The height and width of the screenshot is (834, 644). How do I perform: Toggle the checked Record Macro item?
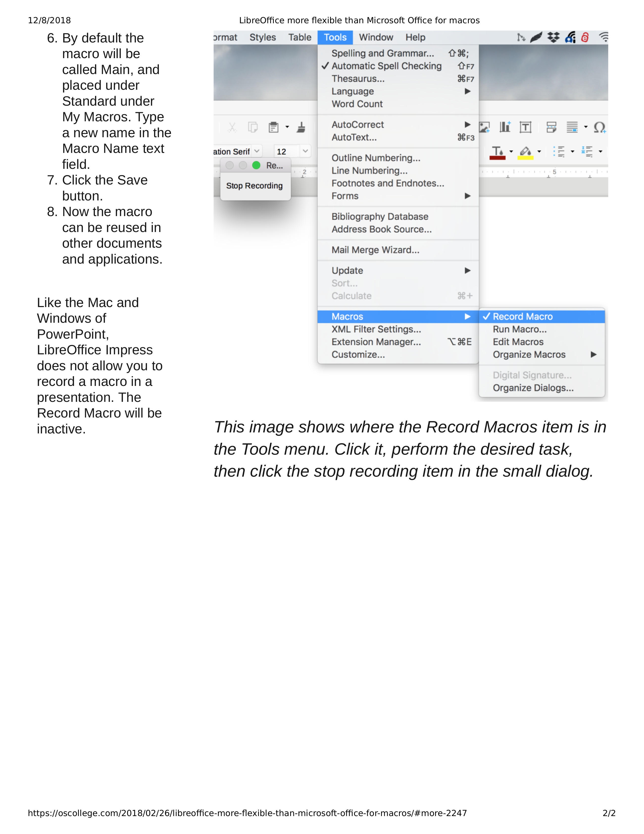click(542, 317)
